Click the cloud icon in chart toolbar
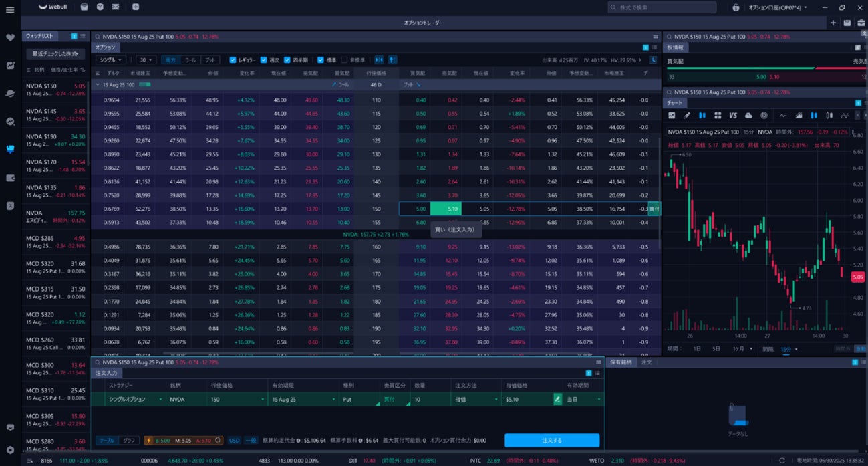Viewport: 868px width, 466px height. [x=748, y=116]
